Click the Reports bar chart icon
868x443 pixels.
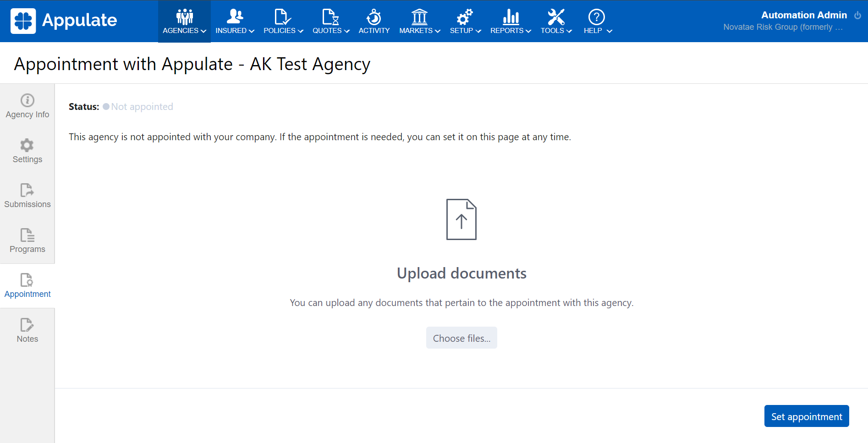tap(511, 17)
